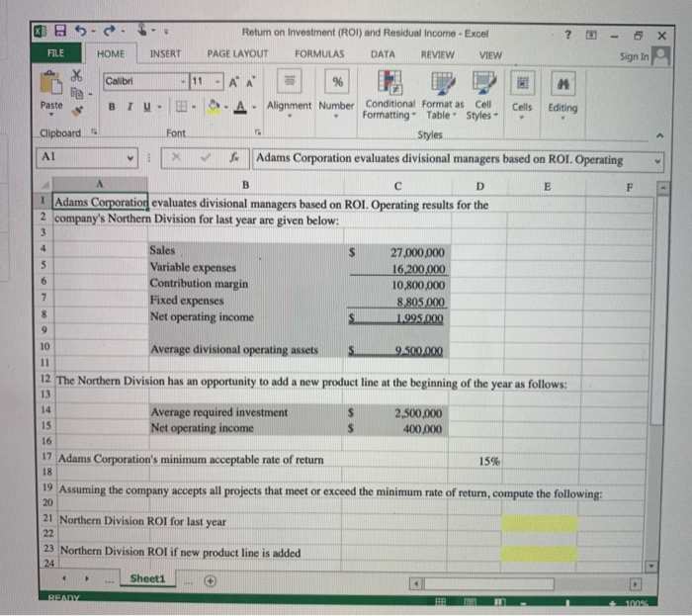Collapse the ribbon with the caret
This screenshot has width=692, height=616.
point(659,135)
